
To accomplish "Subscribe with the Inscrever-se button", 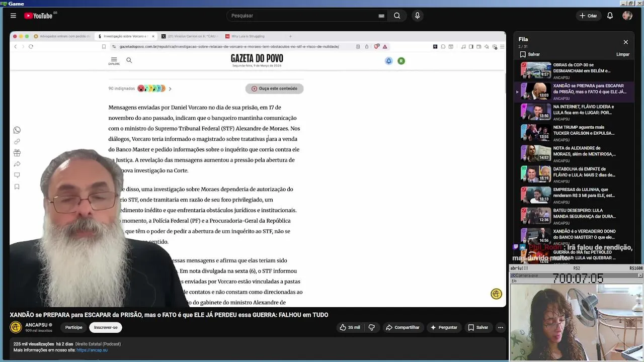I will (x=106, y=327).
